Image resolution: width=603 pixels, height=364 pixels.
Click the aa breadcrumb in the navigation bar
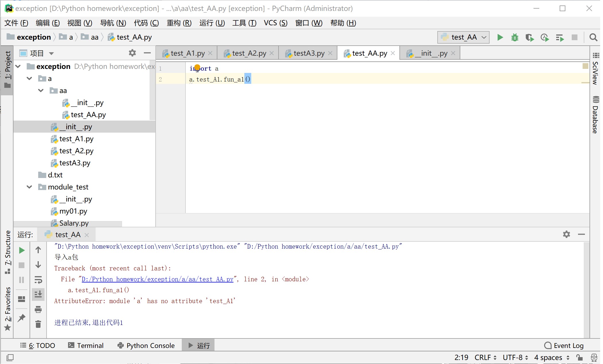(x=90, y=37)
